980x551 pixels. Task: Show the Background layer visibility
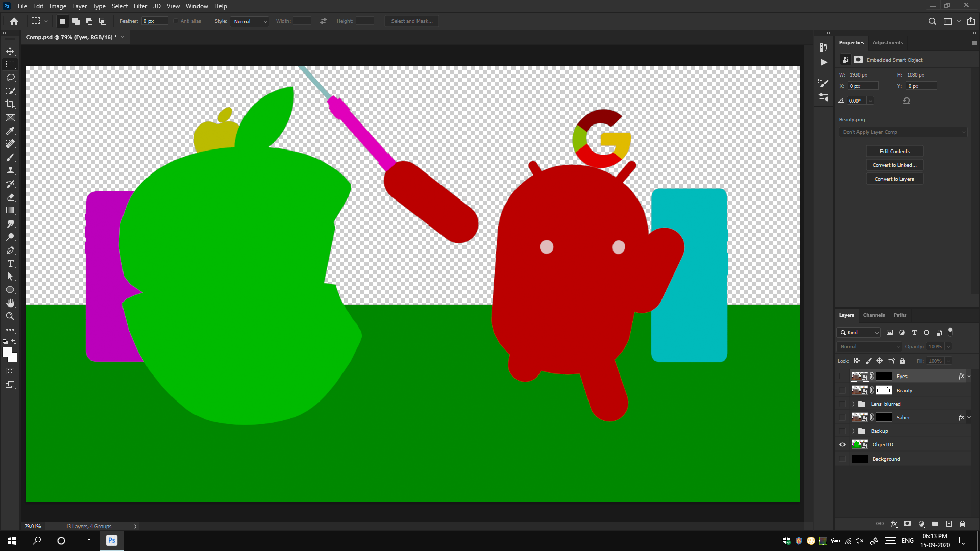click(x=842, y=459)
